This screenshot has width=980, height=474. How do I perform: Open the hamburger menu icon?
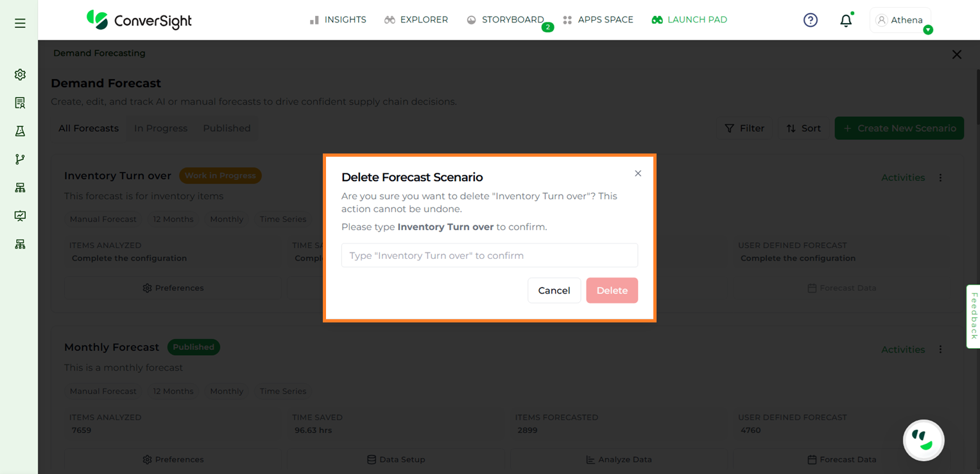(x=20, y=23)
